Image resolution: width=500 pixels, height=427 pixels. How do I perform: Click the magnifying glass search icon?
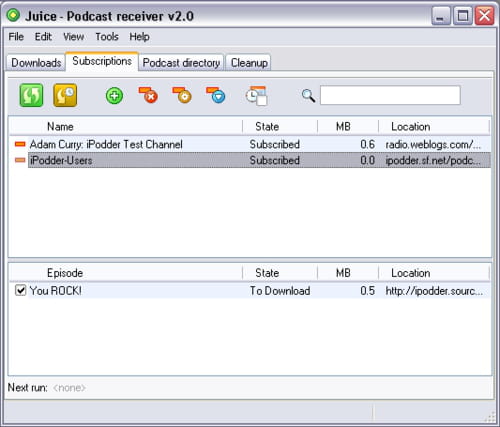(308, 96)
